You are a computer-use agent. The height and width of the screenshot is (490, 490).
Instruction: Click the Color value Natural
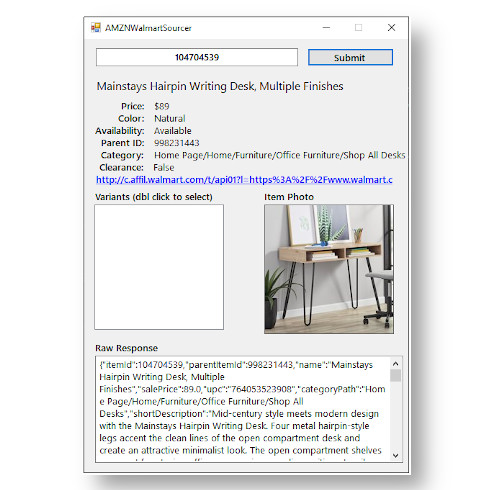pos(170,119)
